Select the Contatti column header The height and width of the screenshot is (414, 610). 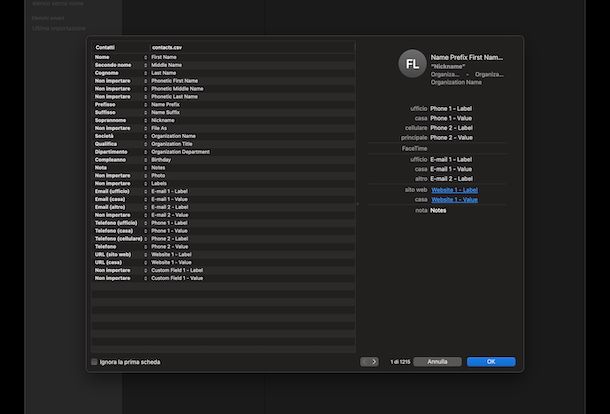click(x=105, y=47)
